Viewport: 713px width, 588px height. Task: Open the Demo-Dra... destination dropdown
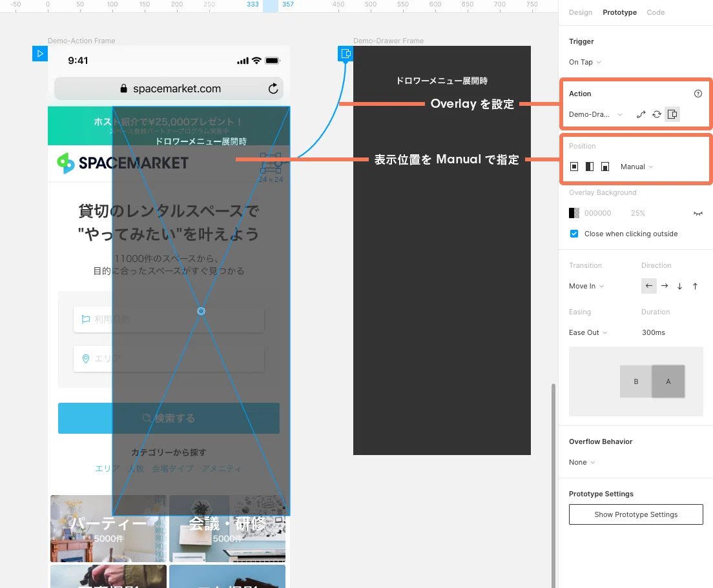[595, 114]
